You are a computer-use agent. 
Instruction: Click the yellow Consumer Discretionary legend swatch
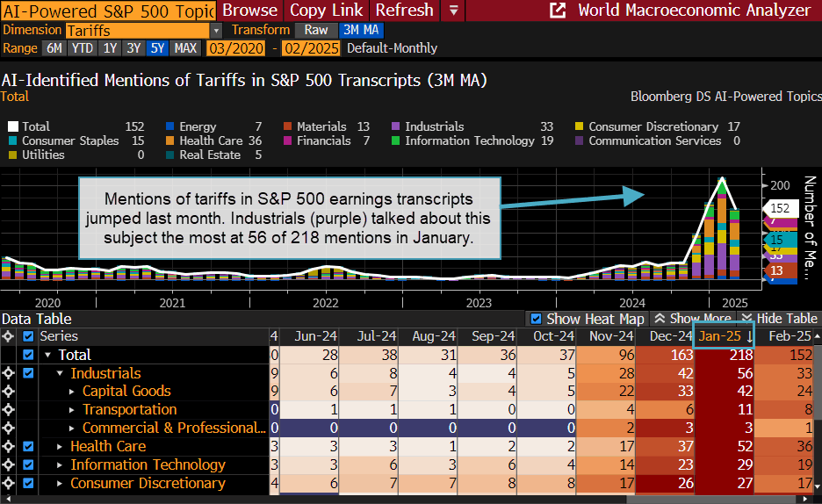[x=580, y=126]
